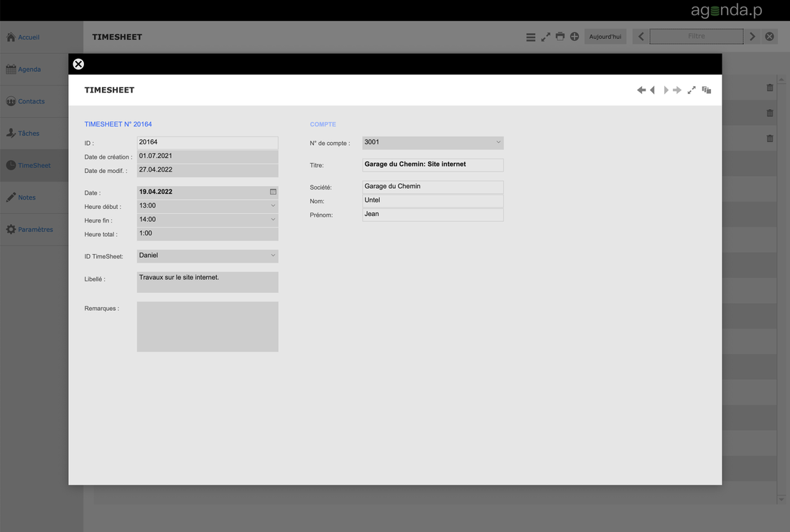Close the TimeSheet dialog with the X icon

click(78, 64)
